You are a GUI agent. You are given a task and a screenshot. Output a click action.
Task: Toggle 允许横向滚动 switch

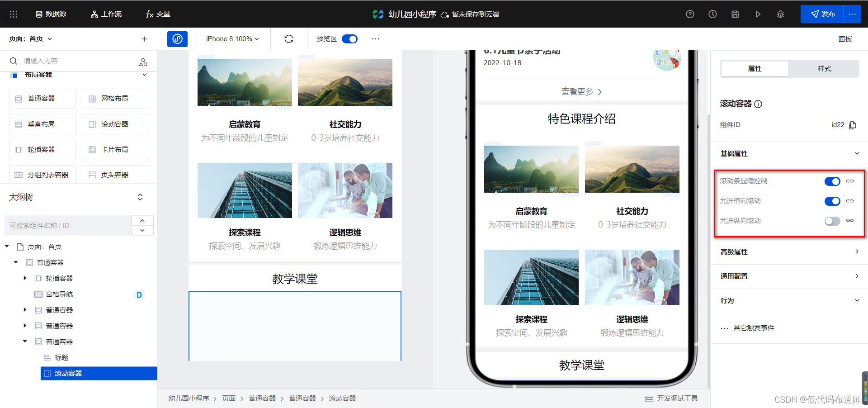point(832,201)
